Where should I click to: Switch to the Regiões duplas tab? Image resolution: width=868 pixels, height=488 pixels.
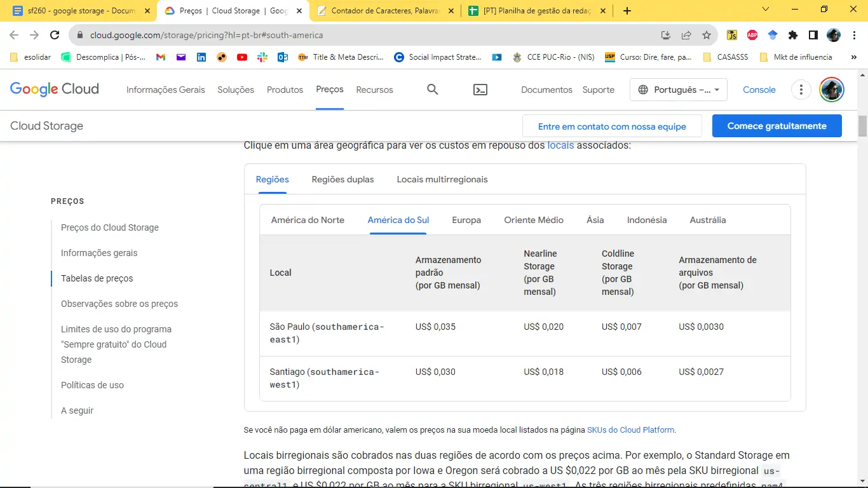coord(342,179)
